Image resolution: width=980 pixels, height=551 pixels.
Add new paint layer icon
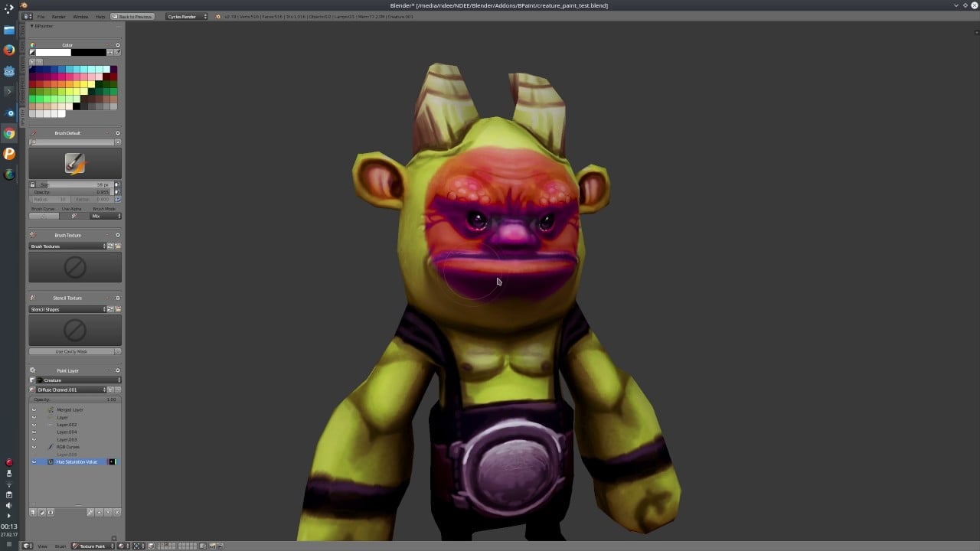click(x=33, y=512)
